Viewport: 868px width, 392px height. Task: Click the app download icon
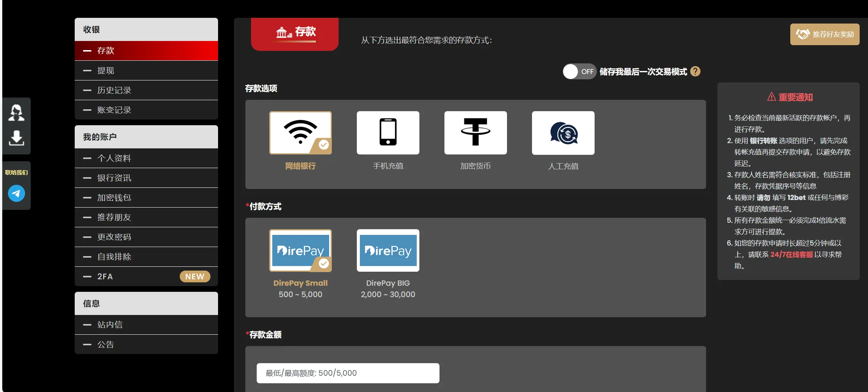(x=17, y=139)
